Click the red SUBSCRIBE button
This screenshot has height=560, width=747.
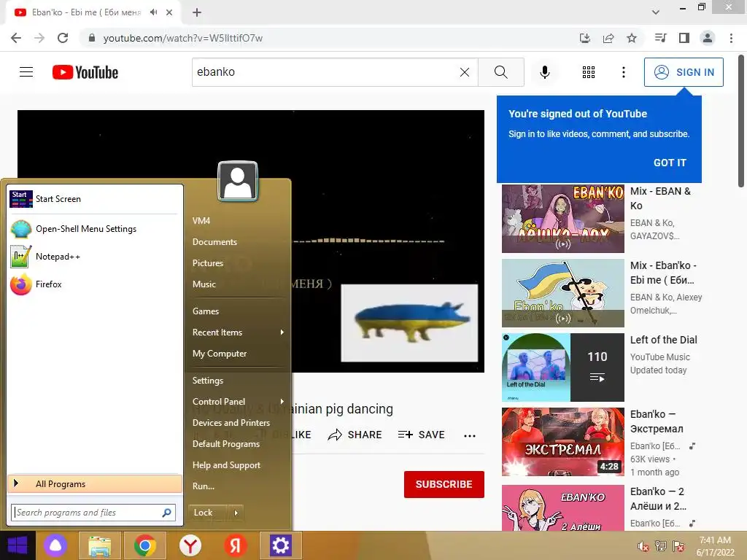[x=444, y=484]
